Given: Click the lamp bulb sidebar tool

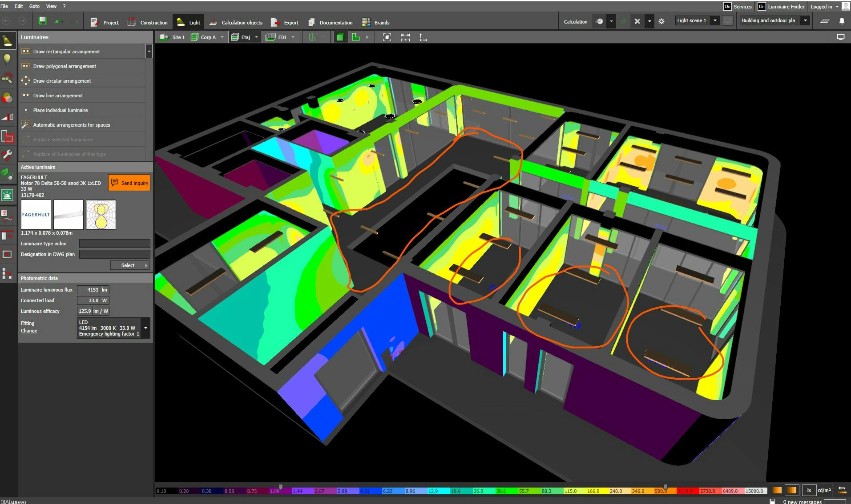Looking at the screenshot, I should [x=8, y=59].
